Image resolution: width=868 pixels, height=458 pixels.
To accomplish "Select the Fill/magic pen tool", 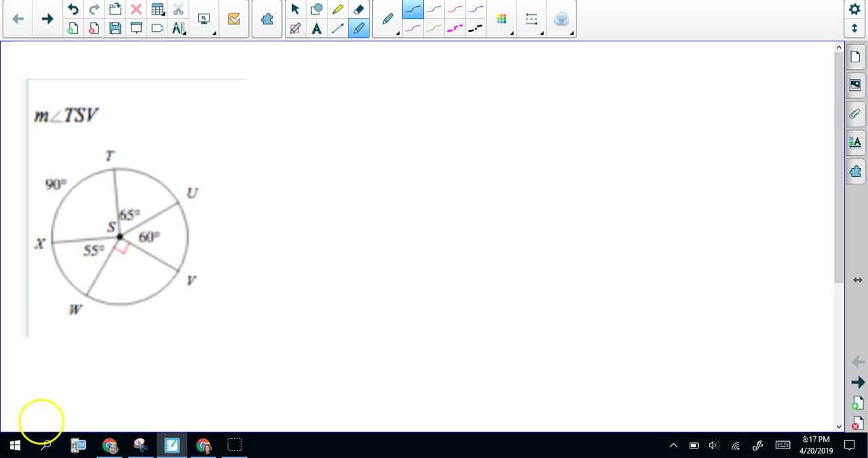I will (x=295, y=28).
